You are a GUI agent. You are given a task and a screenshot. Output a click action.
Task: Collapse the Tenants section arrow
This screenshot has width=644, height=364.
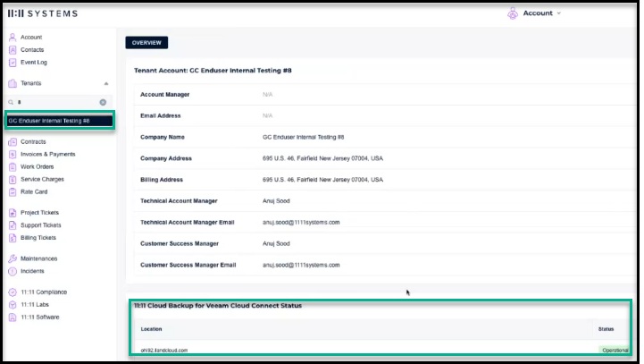pyautogui.click(x=106, y=83)
